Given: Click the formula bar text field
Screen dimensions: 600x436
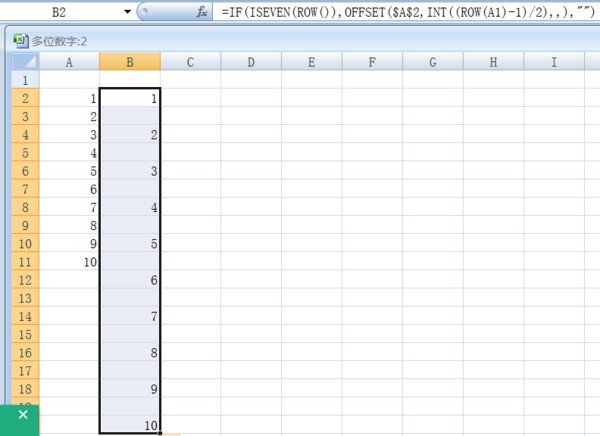Looking at the screenshot, I should tap(406, 12).
